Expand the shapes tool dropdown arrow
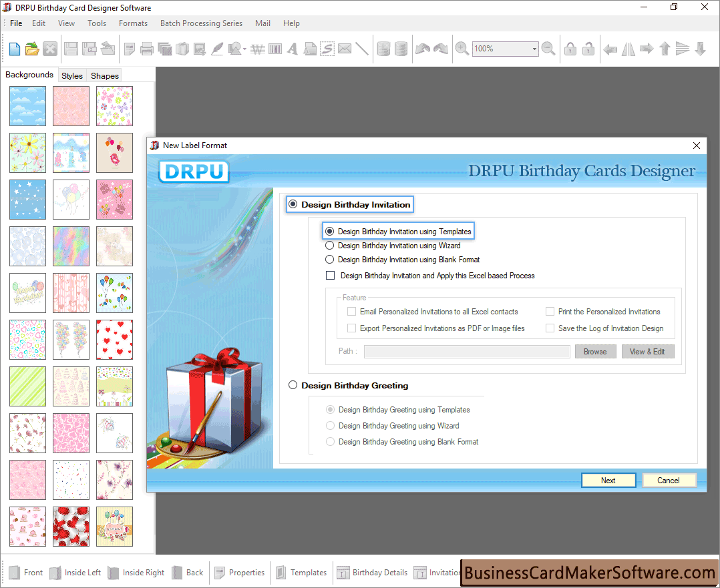The image size is (720, 588). (x=244, y=49)
